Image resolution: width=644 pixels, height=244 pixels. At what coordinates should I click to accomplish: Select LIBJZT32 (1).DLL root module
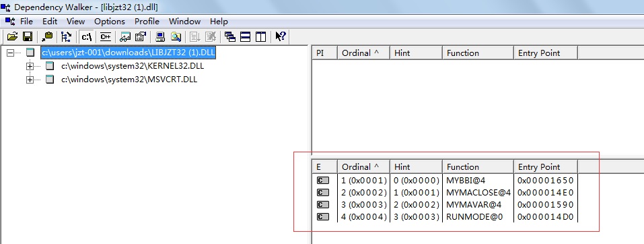pos(128,53)
